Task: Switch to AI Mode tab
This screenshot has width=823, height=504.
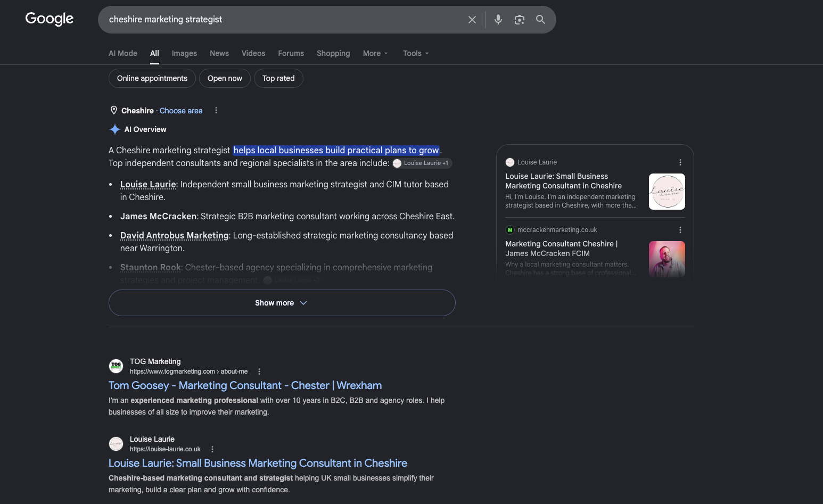Action: [x=123, y=53]
